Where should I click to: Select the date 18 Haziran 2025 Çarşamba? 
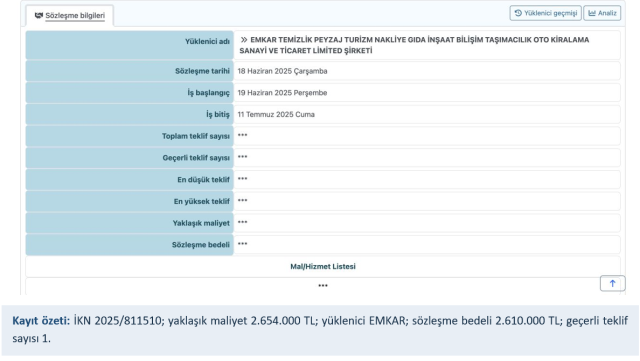282,71
